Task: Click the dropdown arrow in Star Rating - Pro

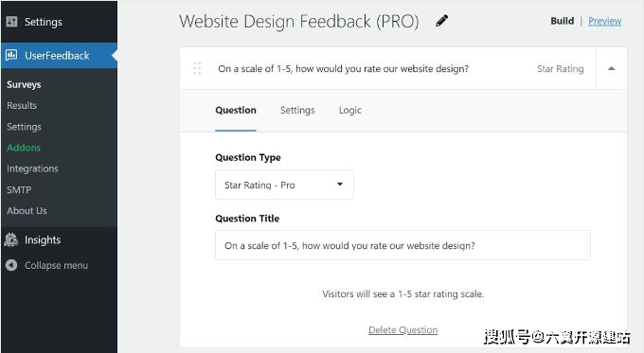Action: (x=340, y=185)
